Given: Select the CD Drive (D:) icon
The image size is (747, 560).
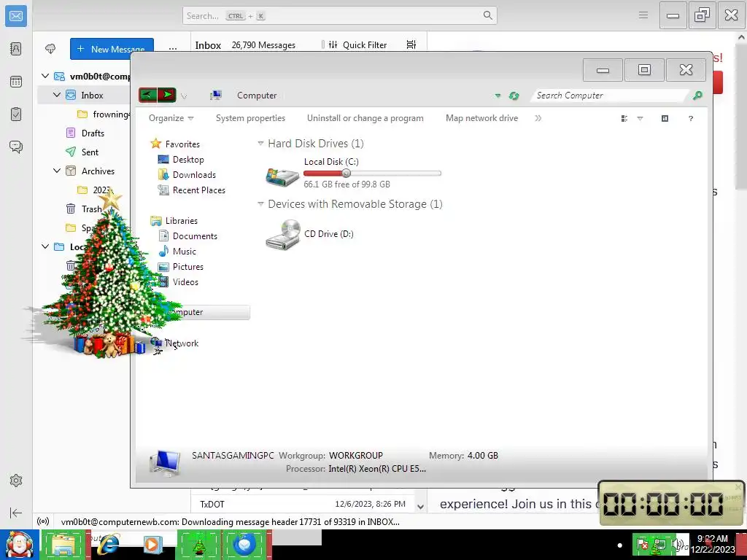Looking at the screenshot, I should pyautogui.click(x=283, y=234).
